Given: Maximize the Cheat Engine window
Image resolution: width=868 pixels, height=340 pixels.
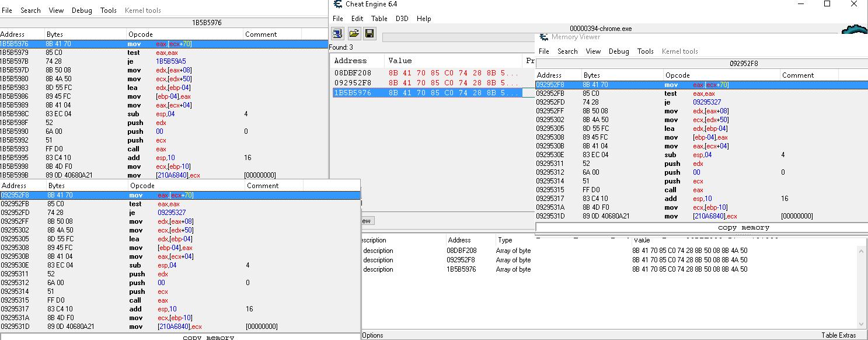Looking at the screenshot, I should 827,4.
